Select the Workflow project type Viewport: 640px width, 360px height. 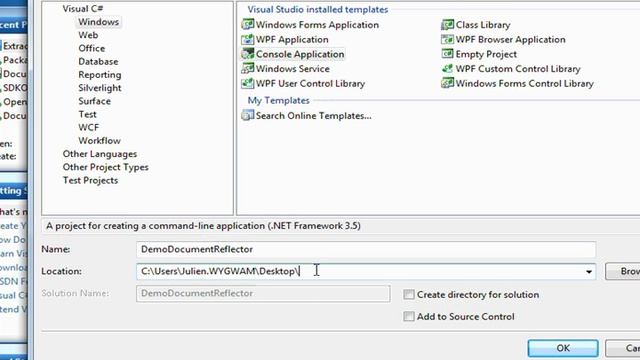[99, 141]
